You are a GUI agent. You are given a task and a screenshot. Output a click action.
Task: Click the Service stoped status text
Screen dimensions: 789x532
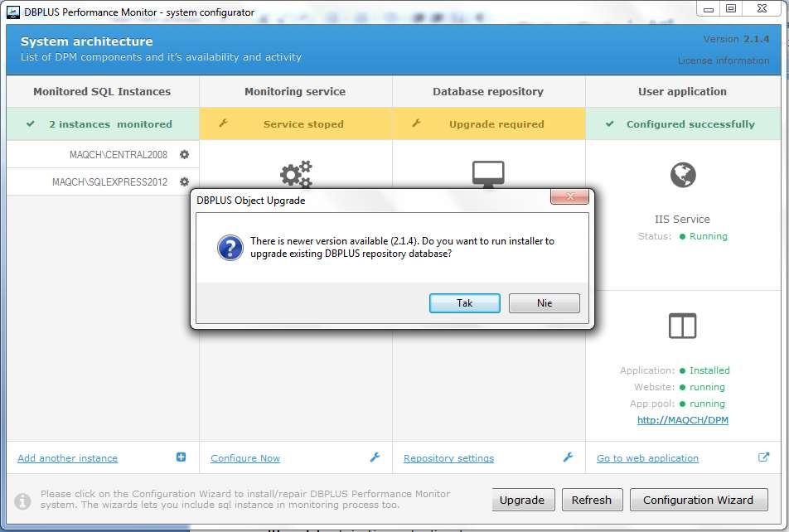tap(303, 123)
